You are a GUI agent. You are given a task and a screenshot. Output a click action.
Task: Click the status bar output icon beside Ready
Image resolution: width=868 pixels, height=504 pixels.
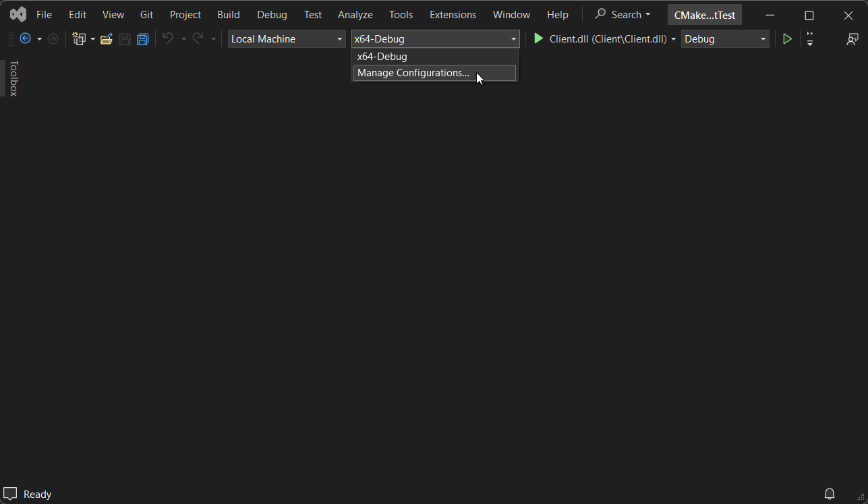[10, 494]
